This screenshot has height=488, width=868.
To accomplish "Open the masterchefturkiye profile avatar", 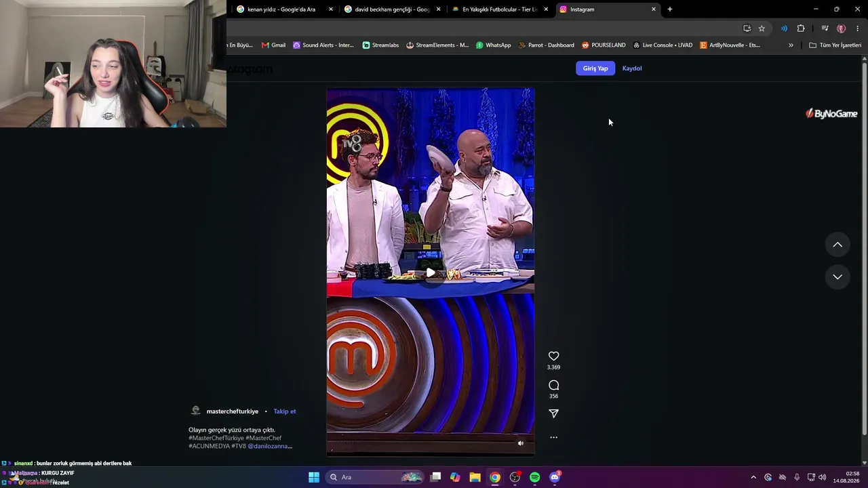I will pos(196,411).
